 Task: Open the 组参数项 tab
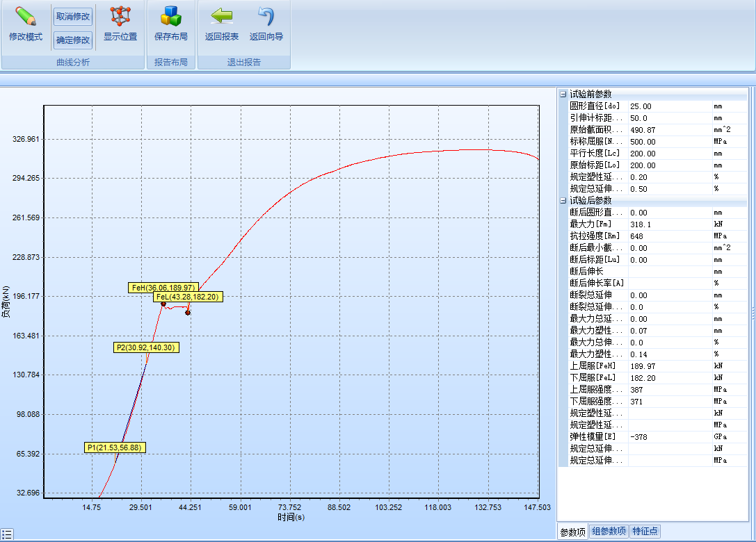click(609, 532)
